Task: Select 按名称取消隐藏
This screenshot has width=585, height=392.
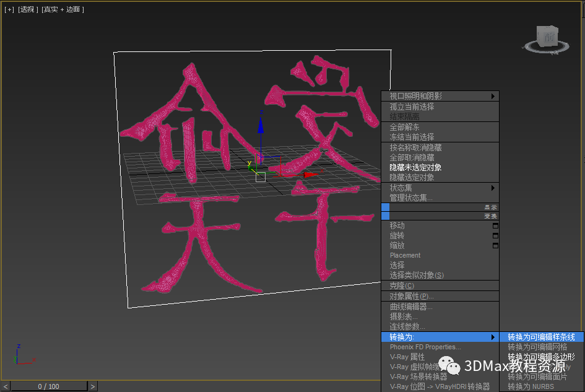Action: 415,148
